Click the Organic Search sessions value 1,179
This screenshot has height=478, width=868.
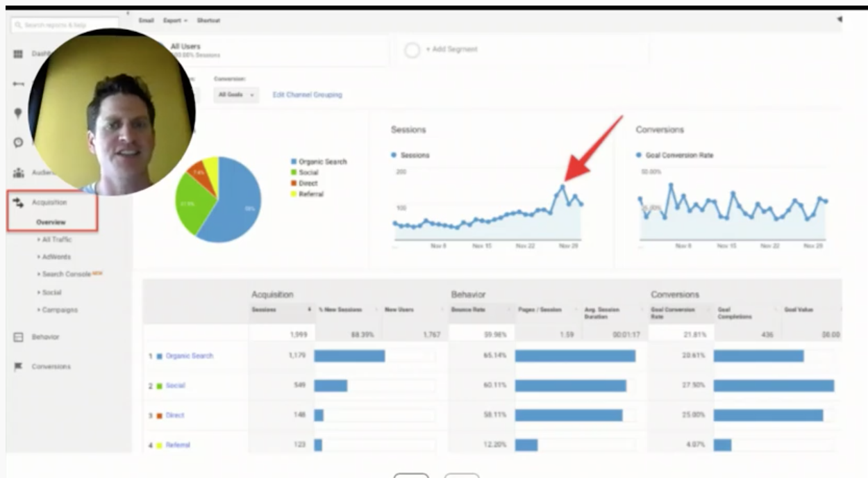[297, 356]
